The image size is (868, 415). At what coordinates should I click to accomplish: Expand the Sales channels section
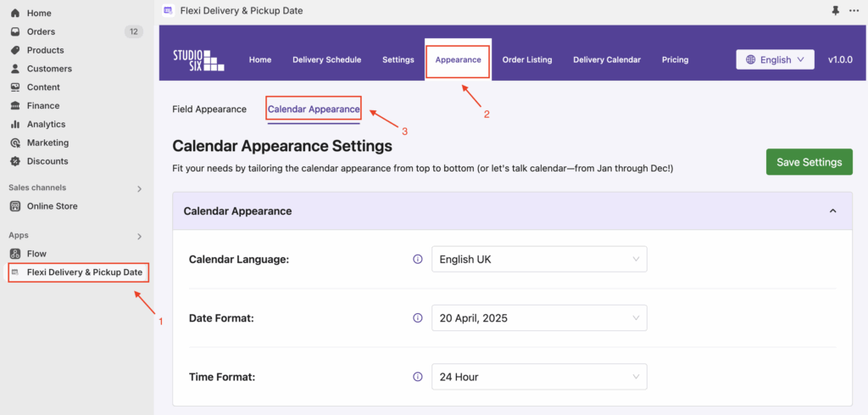click(140, 189)
